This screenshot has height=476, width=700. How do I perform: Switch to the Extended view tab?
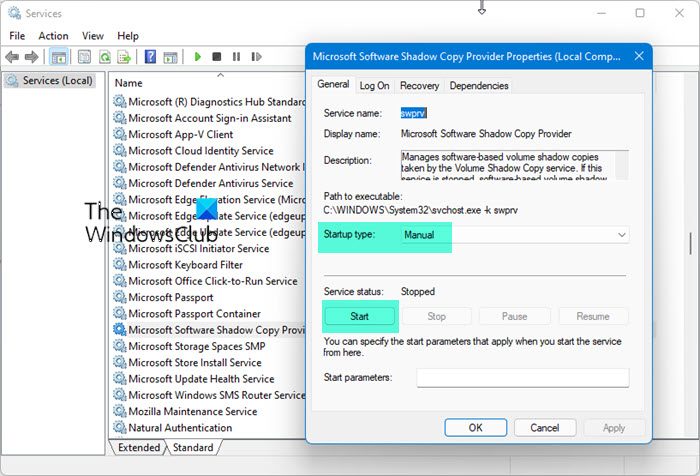(139, 447)
